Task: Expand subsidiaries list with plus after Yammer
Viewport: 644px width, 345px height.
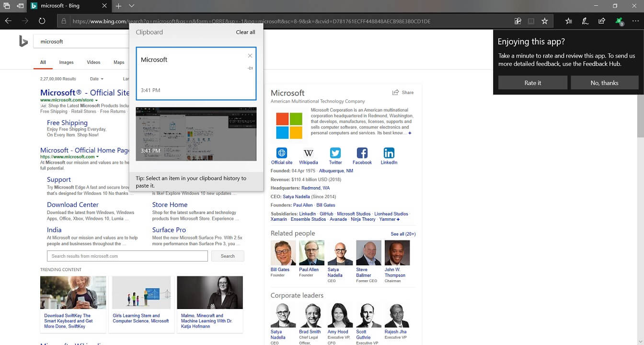Action: pyautogui.click(x=398, y=219)
